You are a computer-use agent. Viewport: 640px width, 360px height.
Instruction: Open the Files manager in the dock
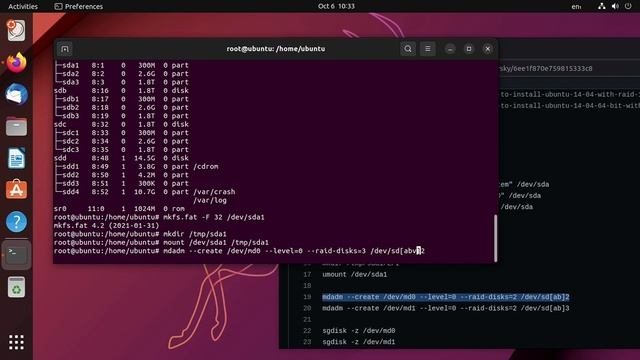click(x=16, y=126)
